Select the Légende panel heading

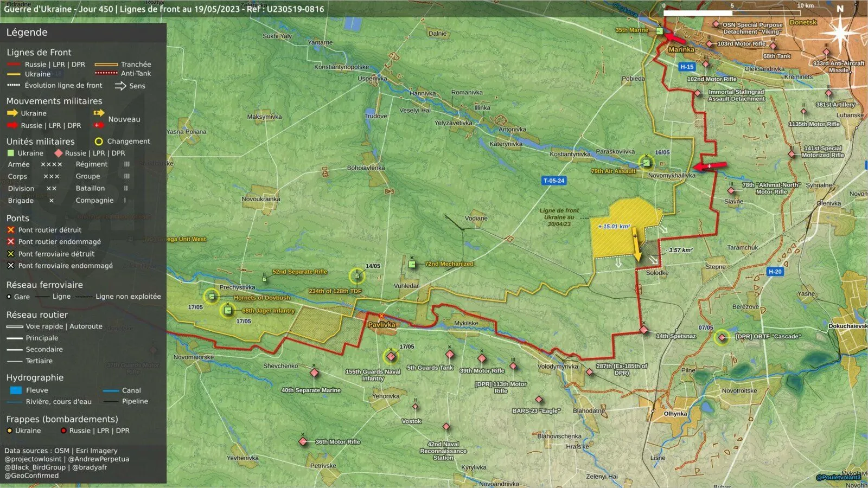coord(27,32)
